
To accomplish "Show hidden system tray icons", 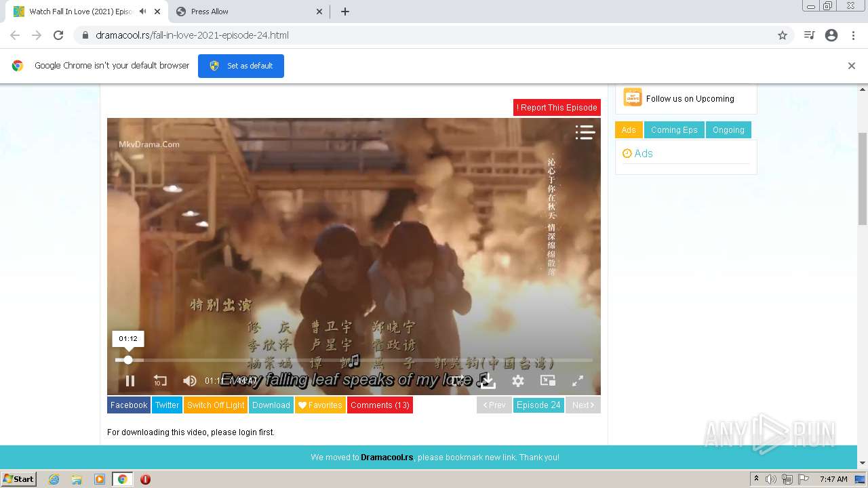I will (756, 479).
